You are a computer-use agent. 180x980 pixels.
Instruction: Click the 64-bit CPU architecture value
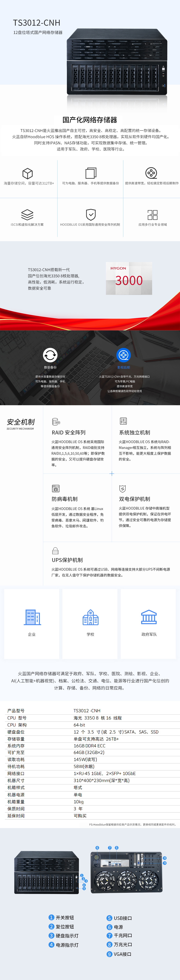point(79,725)
